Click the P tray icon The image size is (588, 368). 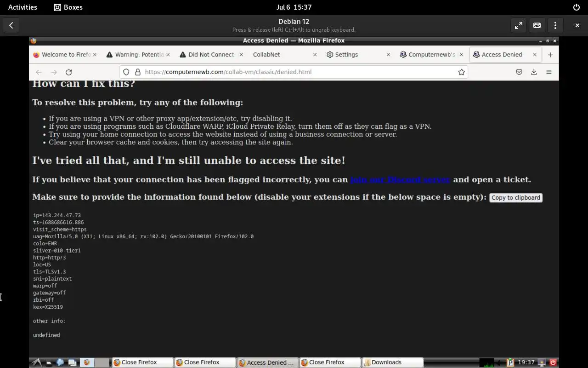point(510,362)
